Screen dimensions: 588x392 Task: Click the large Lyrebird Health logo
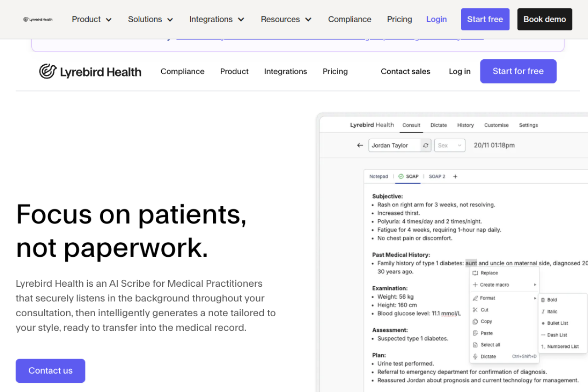click(90, 71)
